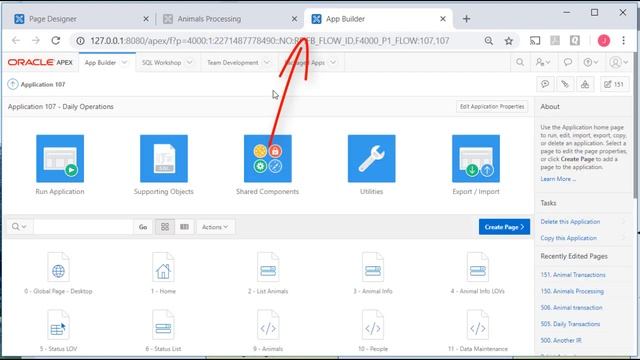Screen dimensions: 640x360
Task: Open application comments icon in toolbar
Action: [545, 84]
